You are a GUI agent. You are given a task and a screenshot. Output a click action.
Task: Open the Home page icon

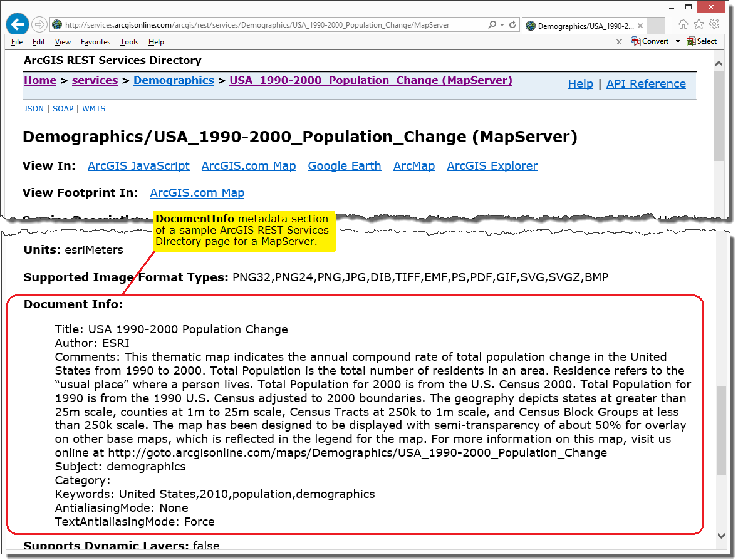[683, 24]
